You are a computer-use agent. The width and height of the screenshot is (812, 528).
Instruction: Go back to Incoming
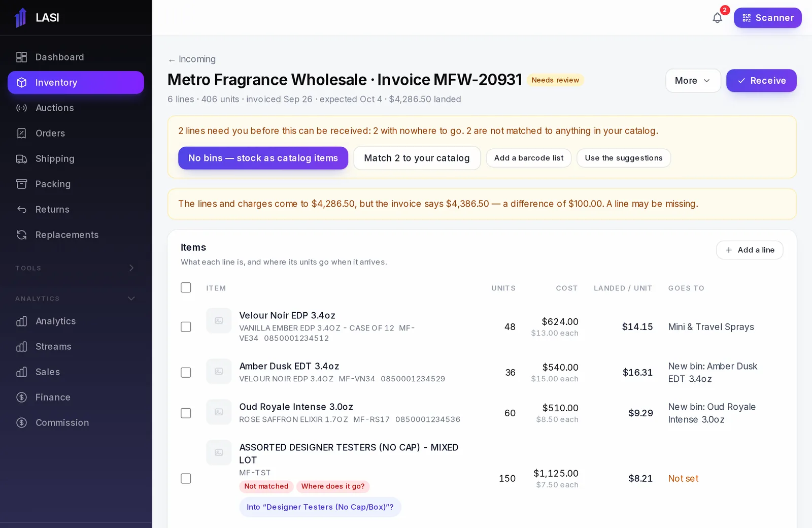click(192, 59)
